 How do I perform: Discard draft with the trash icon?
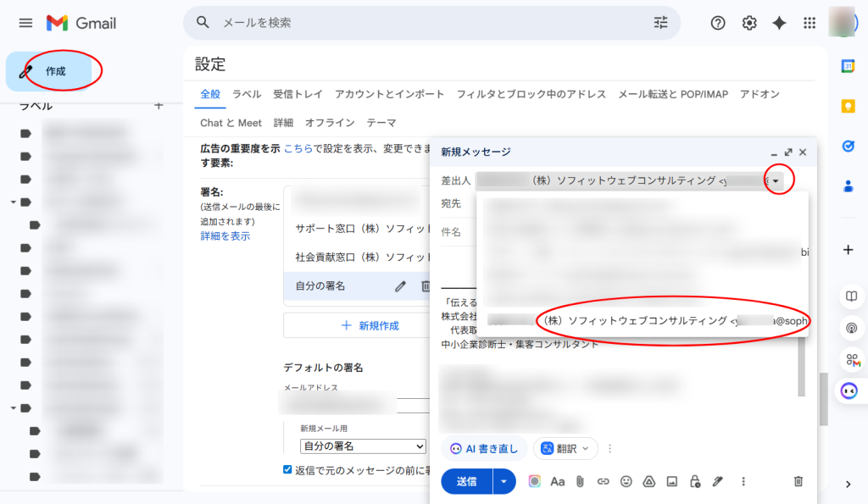[x=798, y=481]
